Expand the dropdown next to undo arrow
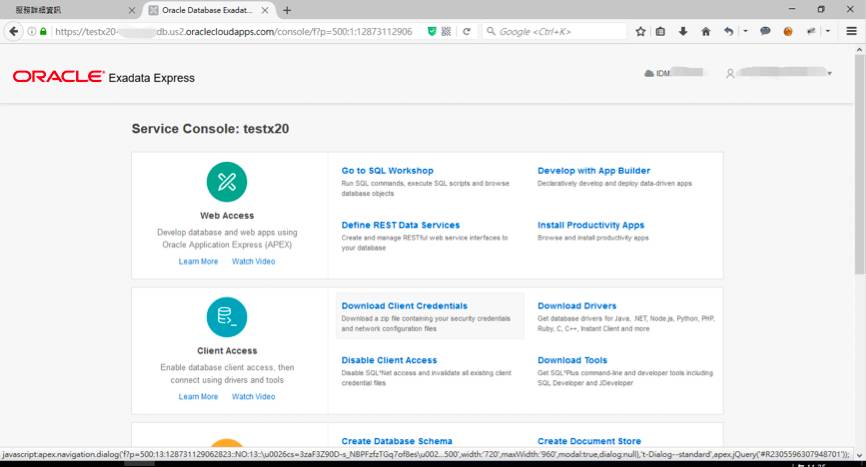Image resolution: width=866 pixels, height=467 pixels. (x=745, y=31)
